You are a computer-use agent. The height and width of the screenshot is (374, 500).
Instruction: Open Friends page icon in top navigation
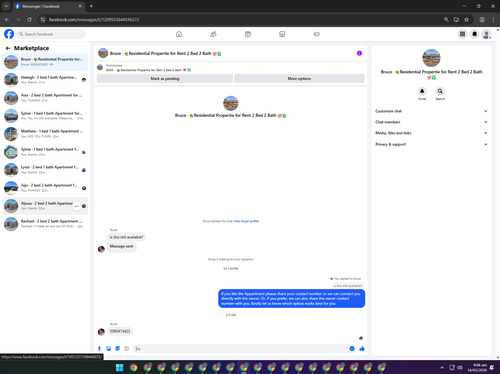tap(213, 34)
